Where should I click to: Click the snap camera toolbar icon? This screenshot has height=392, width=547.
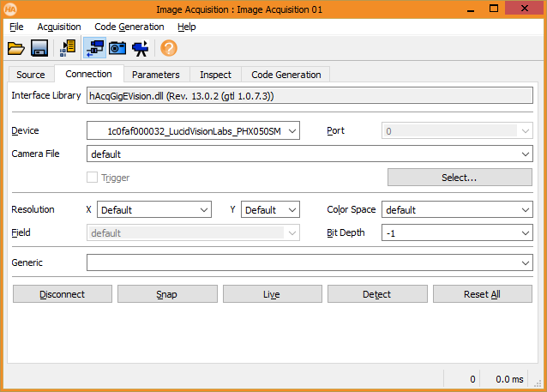coord(117,48)
